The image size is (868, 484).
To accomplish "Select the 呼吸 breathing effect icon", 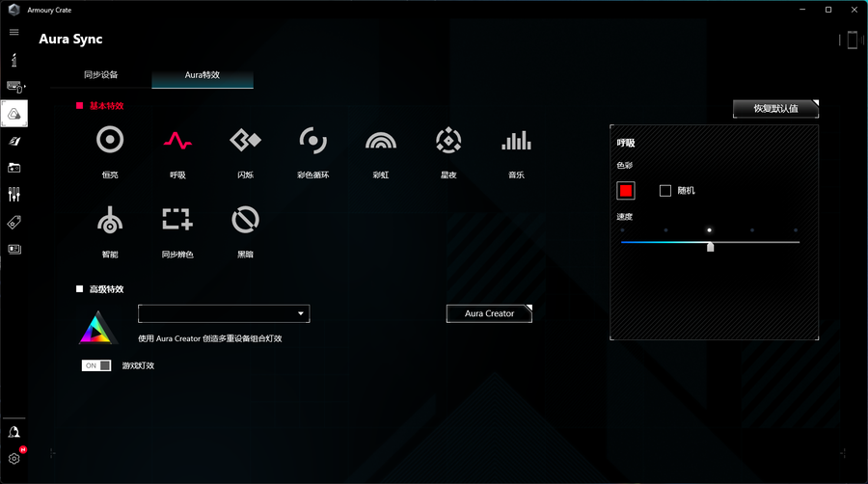I will pyautogui.click(x=176, y=141).
